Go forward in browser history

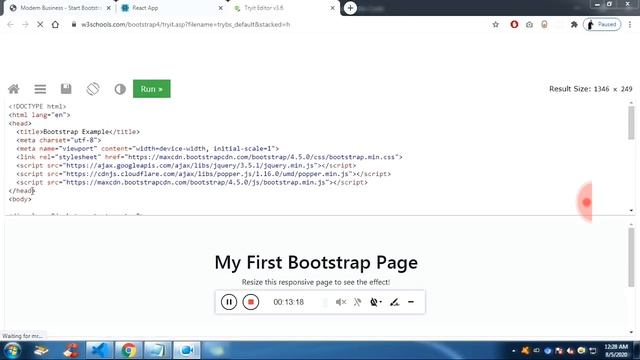point(25,24)
